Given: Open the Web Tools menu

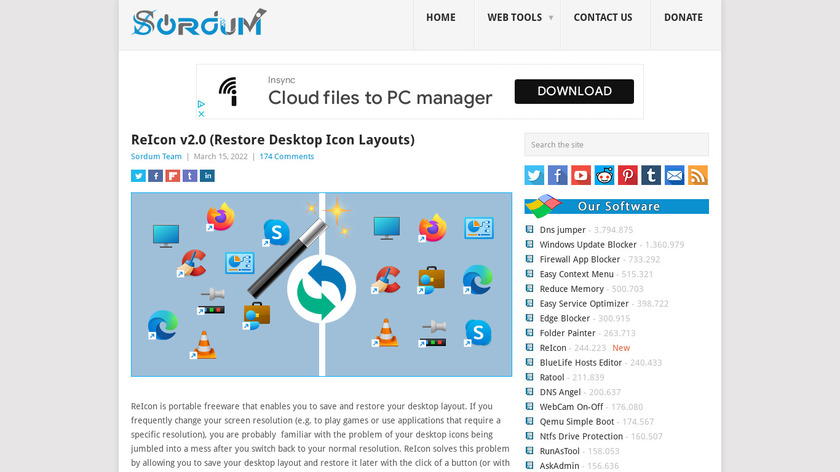Looking at the screenshot, I should point(514,17).
